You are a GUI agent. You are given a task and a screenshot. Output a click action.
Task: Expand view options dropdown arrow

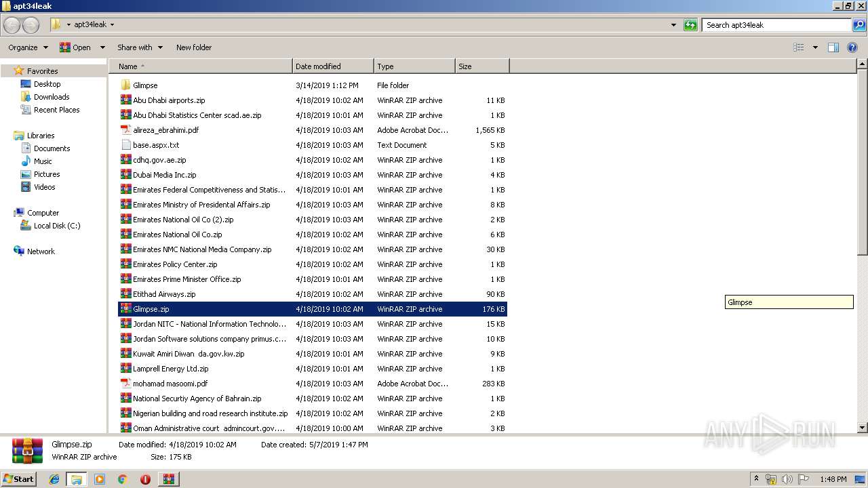(x=815, y=47)
